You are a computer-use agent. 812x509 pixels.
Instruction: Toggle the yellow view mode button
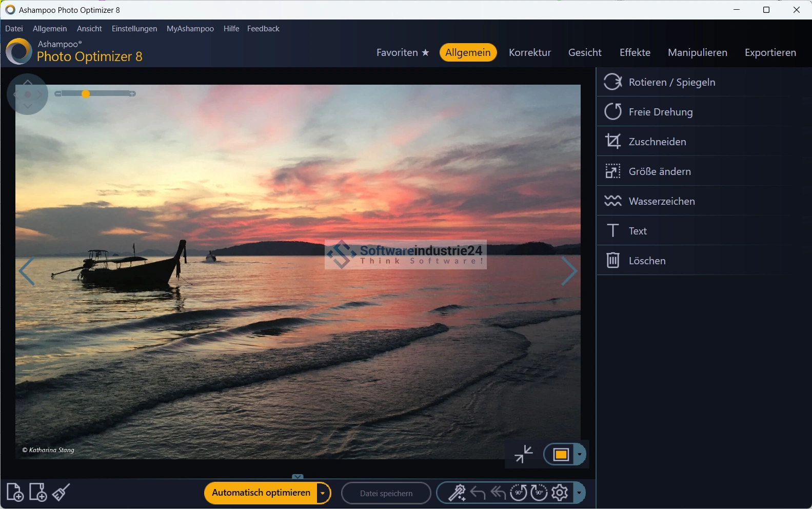(561, 455)
